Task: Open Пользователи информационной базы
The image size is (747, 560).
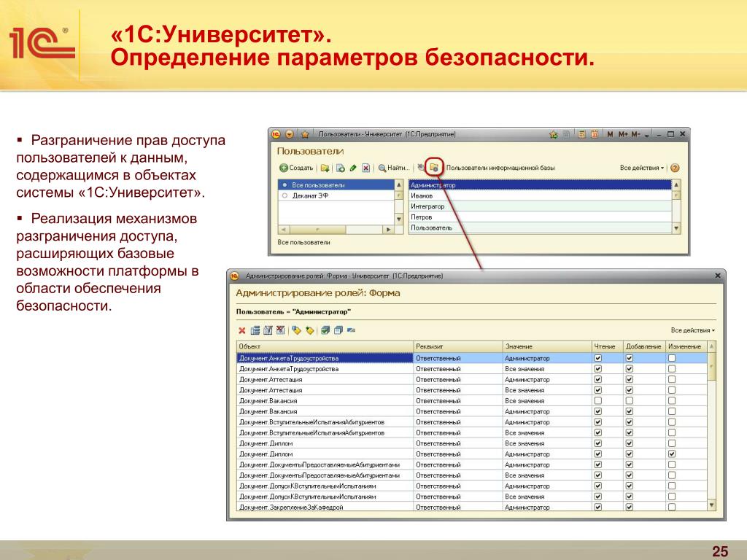Action: coord(500,168)
